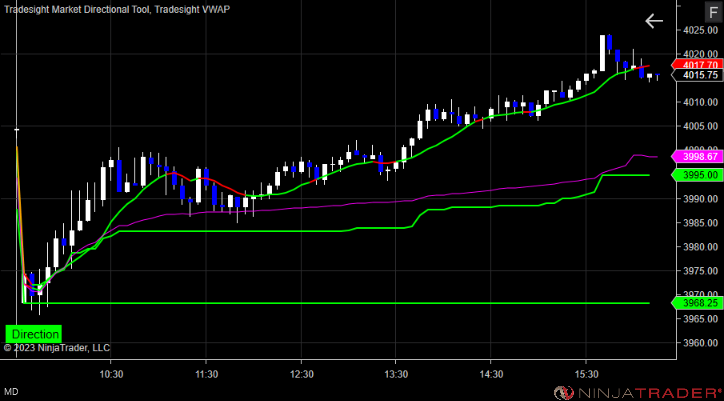Viewport: 724px width, 401px height.
Task: Click the red 4017.70 price marker
Action: pos(697,65)
